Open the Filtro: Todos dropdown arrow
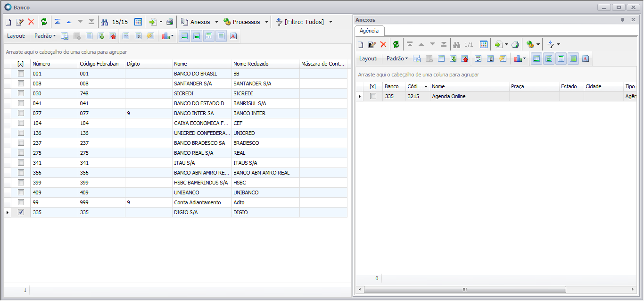644x301 pixels. (330, 22)
